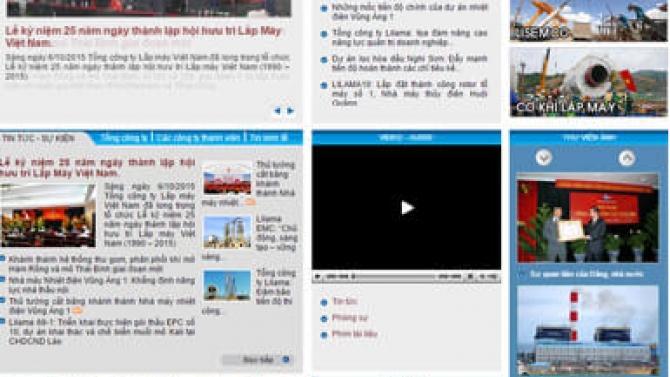The image size is (670, 377).
Task: Click the Video - Audio panel header
Action: point(406,138)
